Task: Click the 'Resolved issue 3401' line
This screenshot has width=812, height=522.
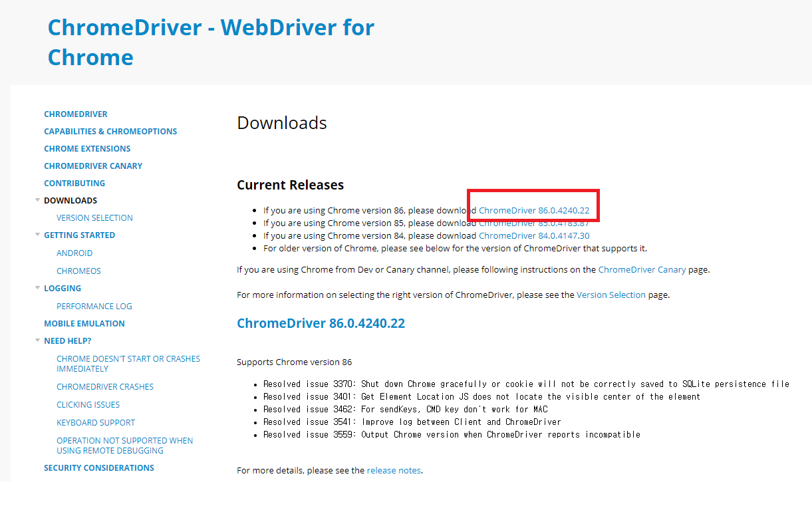Action: (481, 396)
